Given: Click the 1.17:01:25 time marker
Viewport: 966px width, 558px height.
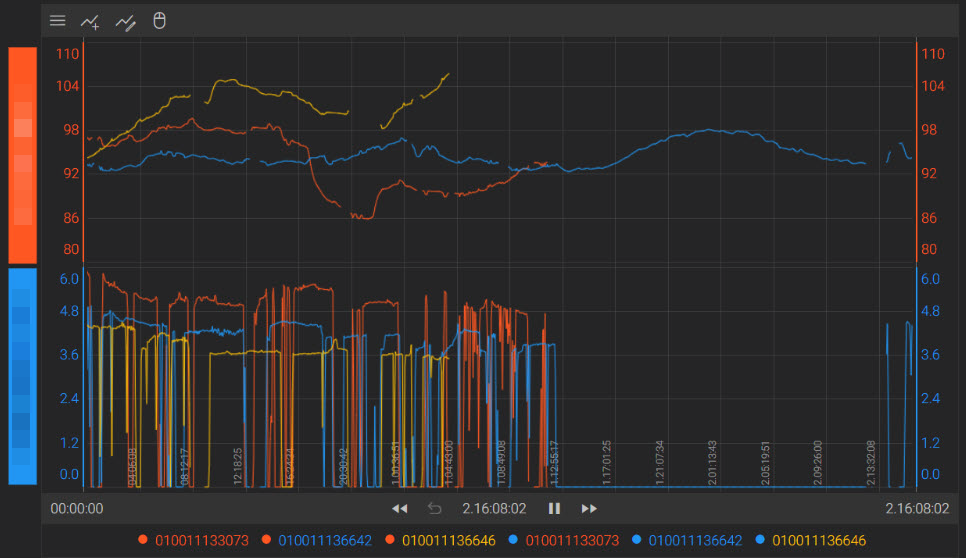Looking at the screenshot, I should (x=607, y=463).
